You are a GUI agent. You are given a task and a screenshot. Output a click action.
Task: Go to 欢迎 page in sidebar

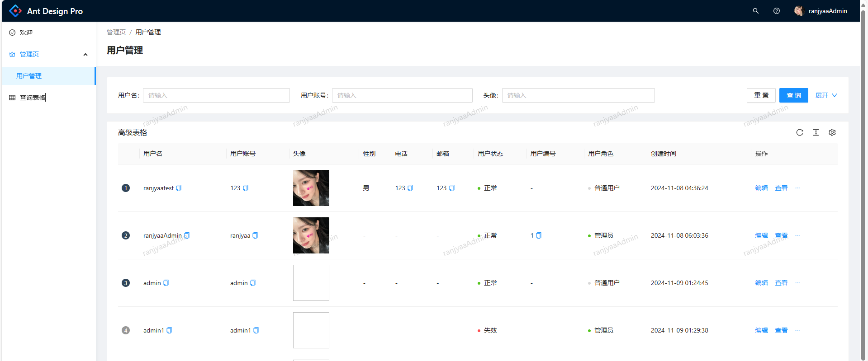pyautogui.click(x=26, y=33)
